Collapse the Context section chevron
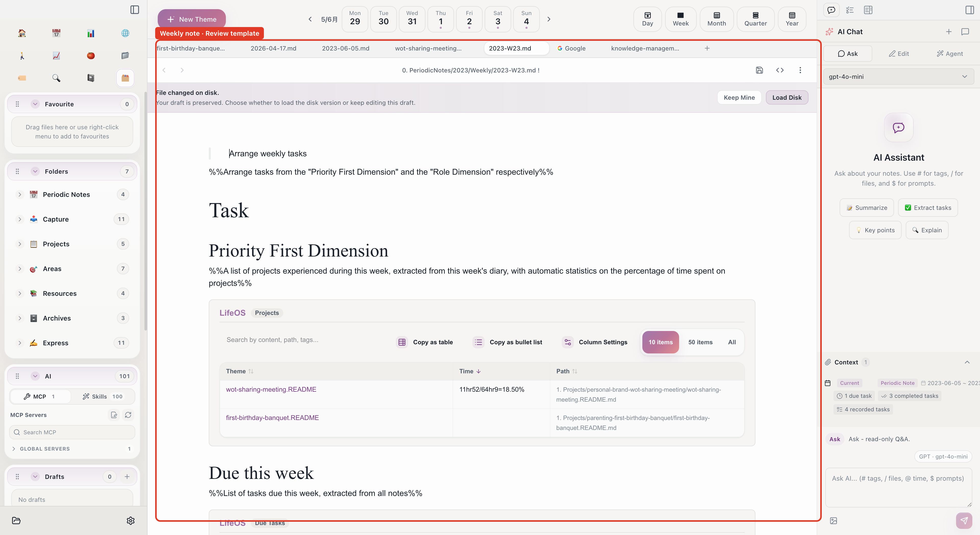Viewport: 980px width, 535px height. point(967,362)
